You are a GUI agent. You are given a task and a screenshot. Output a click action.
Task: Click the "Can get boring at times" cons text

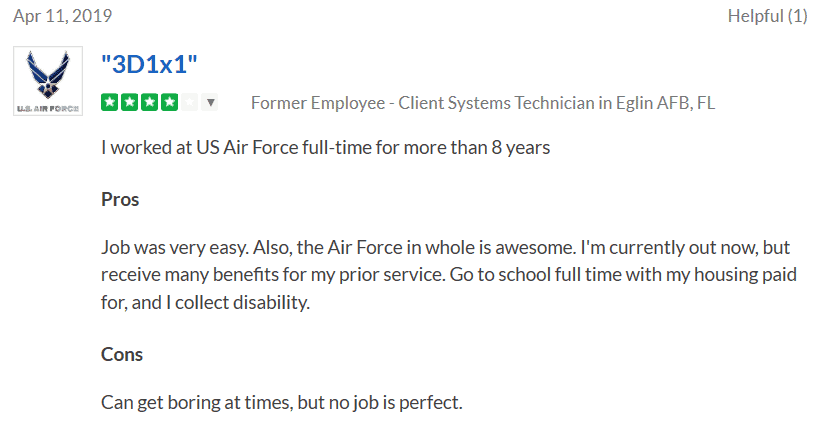click(282, 403)
